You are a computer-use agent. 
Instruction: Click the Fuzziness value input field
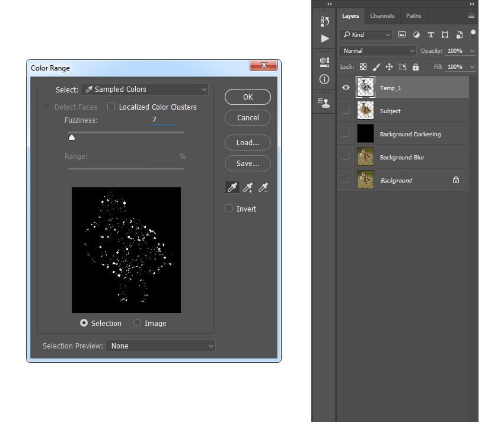point(162,120)
